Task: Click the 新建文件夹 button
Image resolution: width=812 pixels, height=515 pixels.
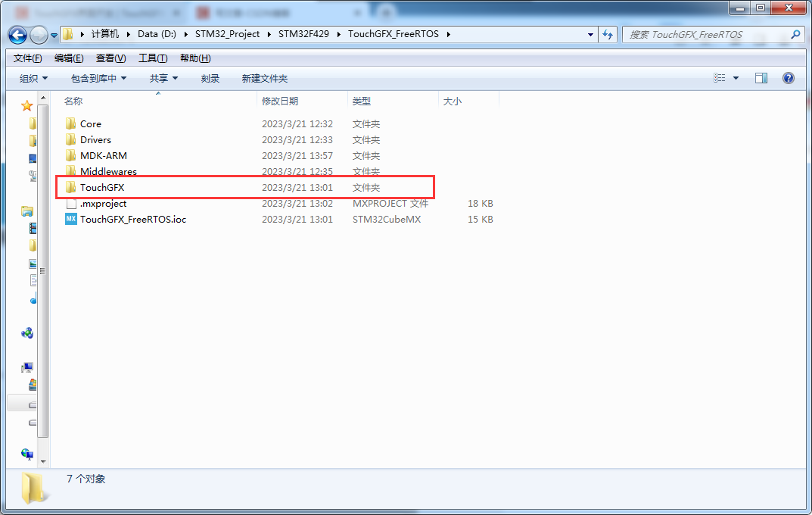Action: [x=265, y=78]
